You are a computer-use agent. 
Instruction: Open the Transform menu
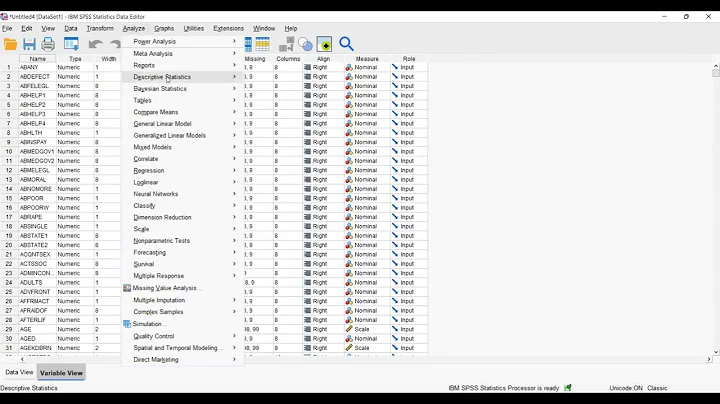pyautogui.click(x=100, y=28)
